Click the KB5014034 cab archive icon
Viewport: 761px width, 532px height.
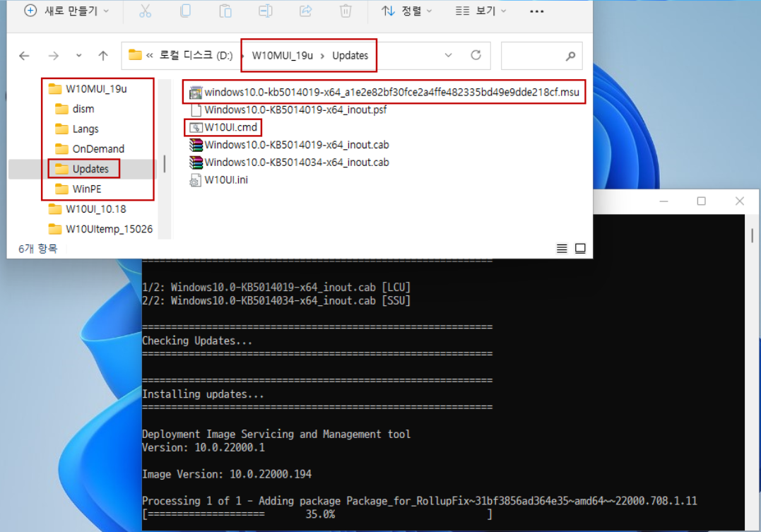[x=196, y=162]
